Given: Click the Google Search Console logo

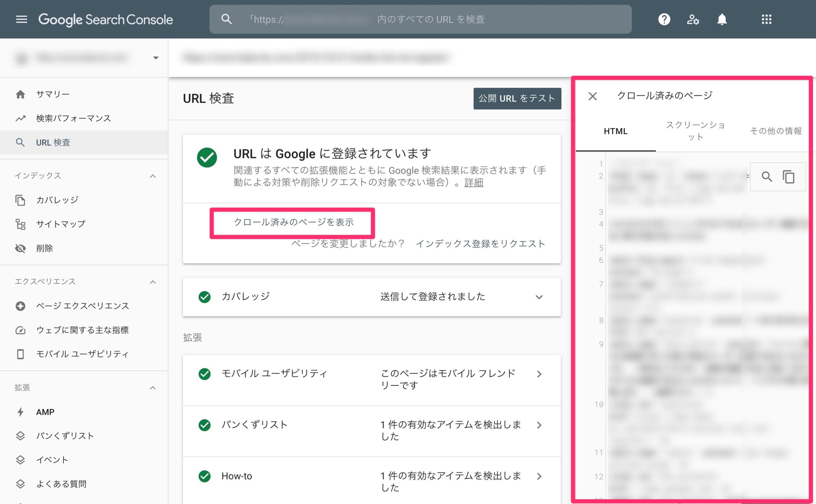Looking at the screenshot, I should coord(106,20).
